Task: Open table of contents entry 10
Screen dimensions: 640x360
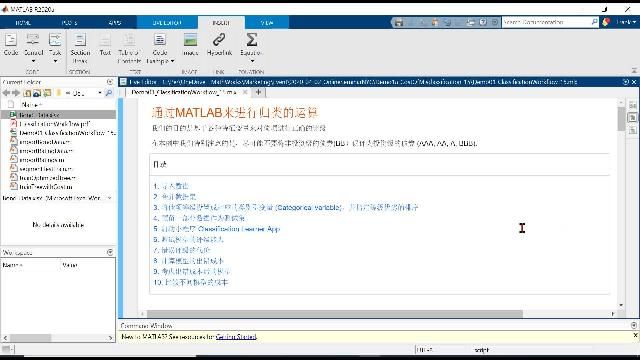Action: [191, 282]
